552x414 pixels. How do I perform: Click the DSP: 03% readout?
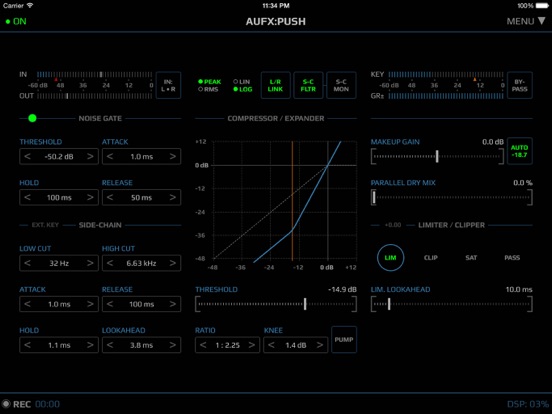527,404
